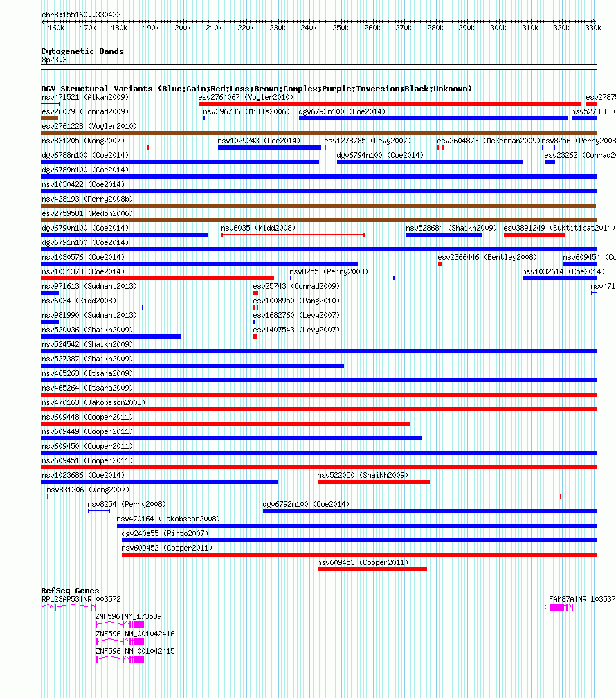The height and width of the screenshot is (698, 616).
Task: Select nsv1023686 (Coe2014) label
Action: pos(83,476)
